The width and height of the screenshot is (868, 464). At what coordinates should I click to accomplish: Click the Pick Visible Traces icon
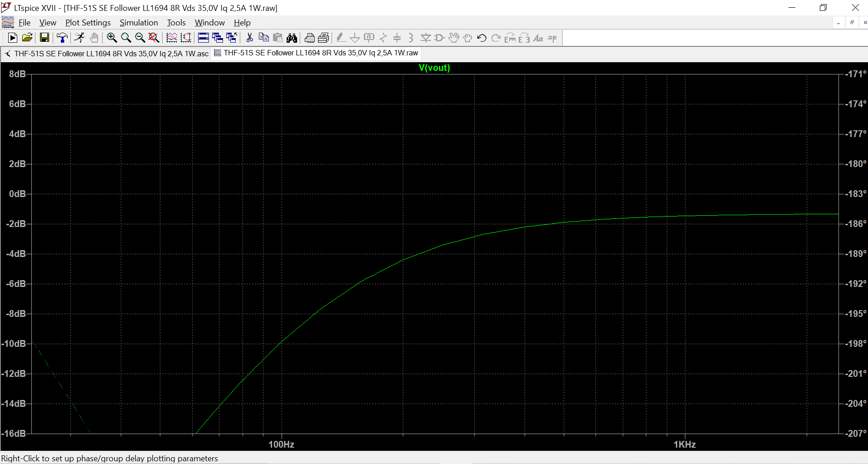[172, 38]
